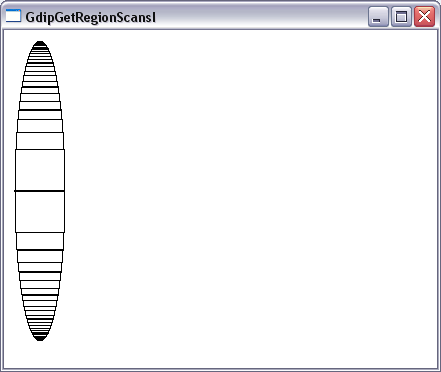Screen dimensions: 441x372
Task: Click white canvas area beneath the ellipse
Action: coord(40,354)
